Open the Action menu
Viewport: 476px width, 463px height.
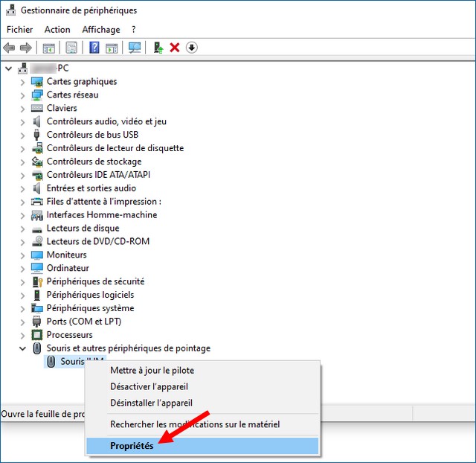(x=57, y=30)
